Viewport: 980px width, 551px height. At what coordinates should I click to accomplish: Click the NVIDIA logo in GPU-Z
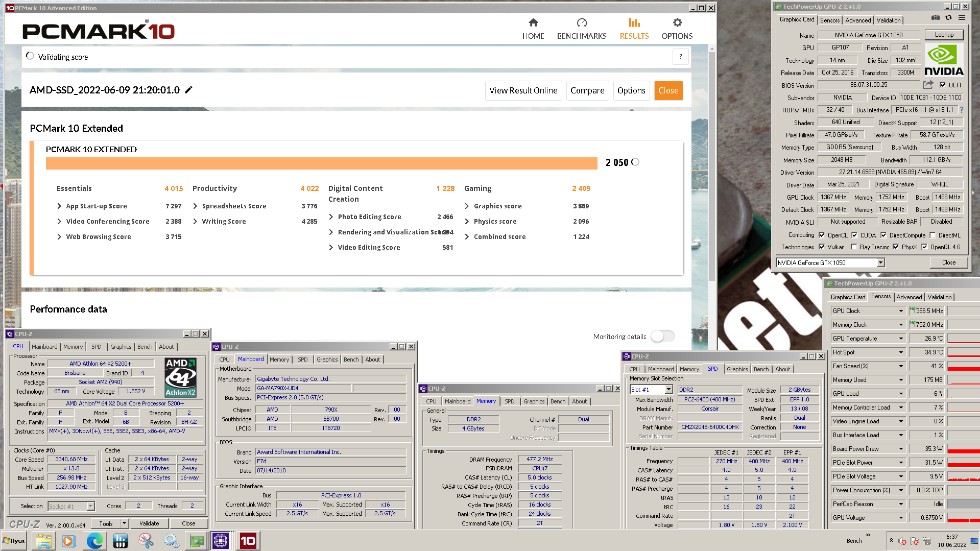click(944, 60)
